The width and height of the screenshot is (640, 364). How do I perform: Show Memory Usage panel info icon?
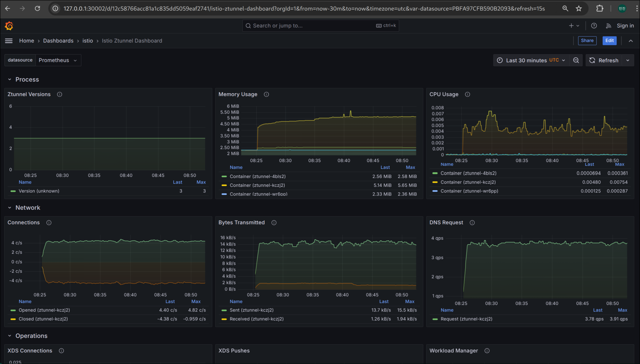click(266, 94)
